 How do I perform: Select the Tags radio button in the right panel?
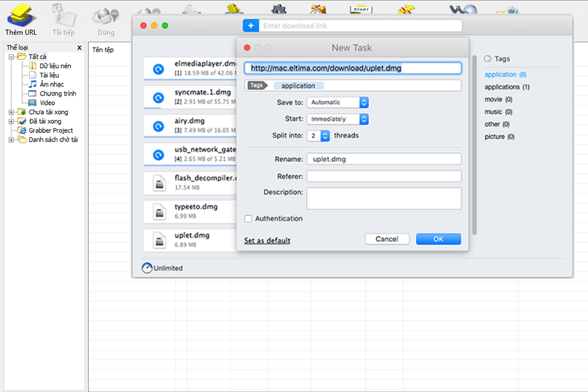pos(488,58)
